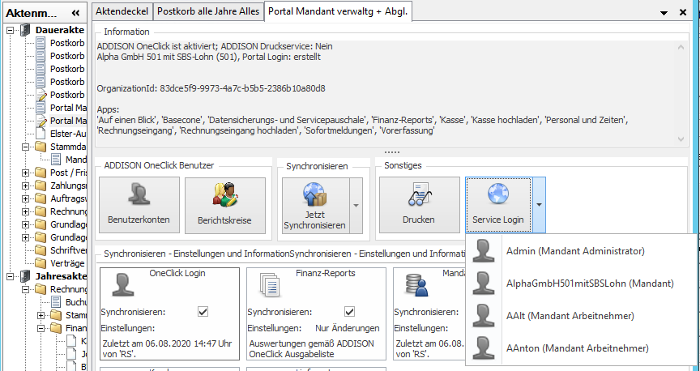Image resolution: width=700 pixels, height=371 pixels.
Task: Select the Jahresakte binder icon
Action: tap(25, 276)
